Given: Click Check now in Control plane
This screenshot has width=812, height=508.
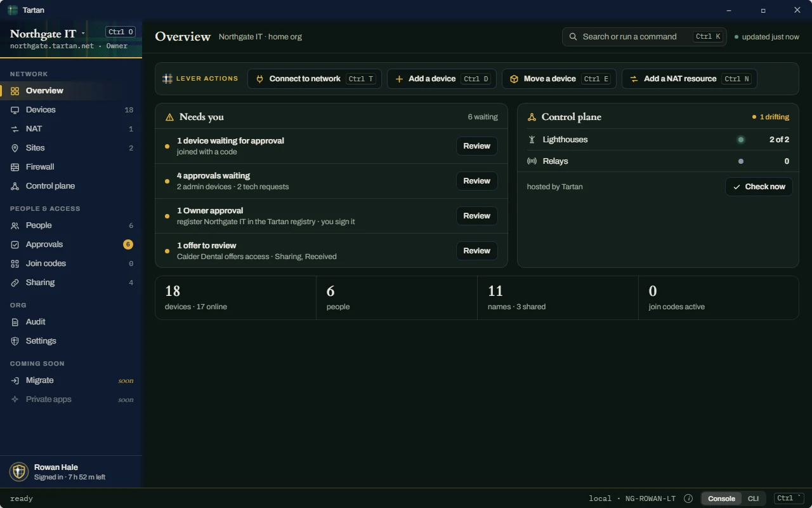Looking at the screenshot, I should (x=759, y=187).
